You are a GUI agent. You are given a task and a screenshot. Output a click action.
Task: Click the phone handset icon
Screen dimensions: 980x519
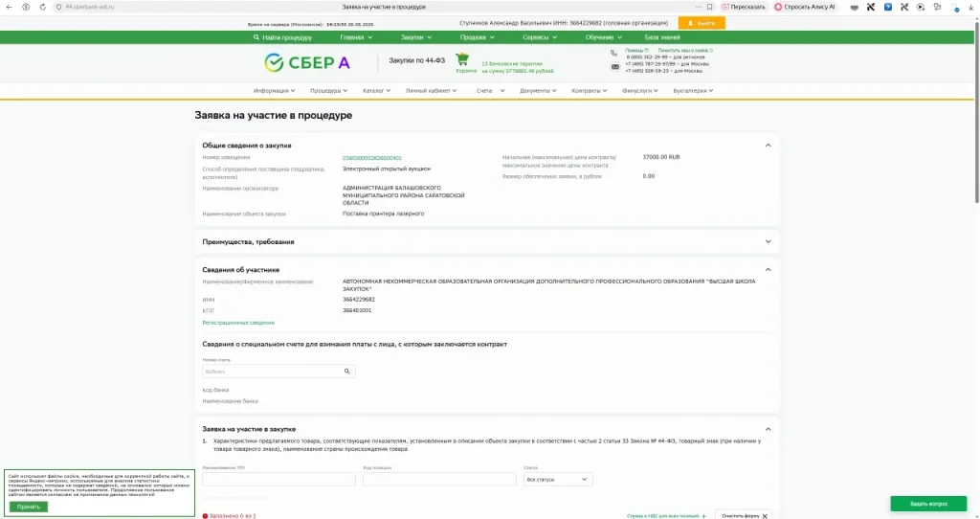tap(613, 54)
